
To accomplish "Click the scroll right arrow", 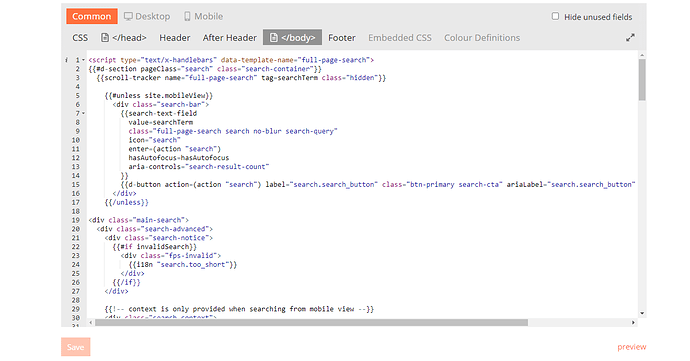I will tap(633, 323).
